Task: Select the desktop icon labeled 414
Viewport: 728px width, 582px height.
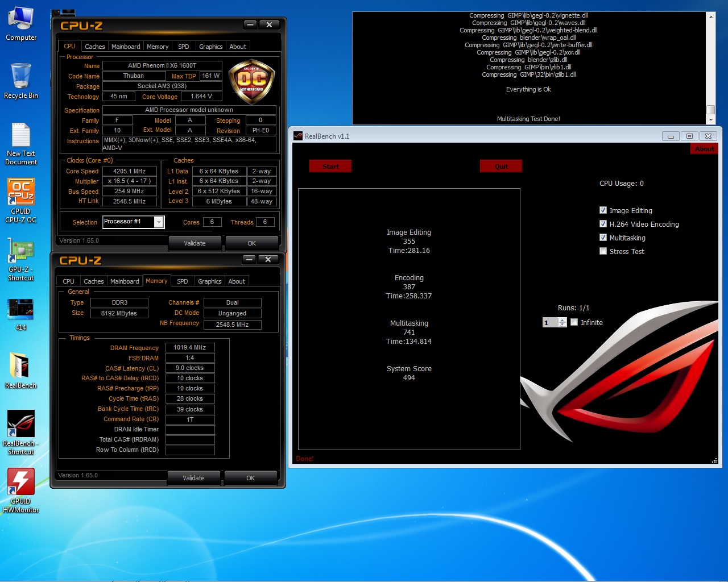Action: click(21, 314)
